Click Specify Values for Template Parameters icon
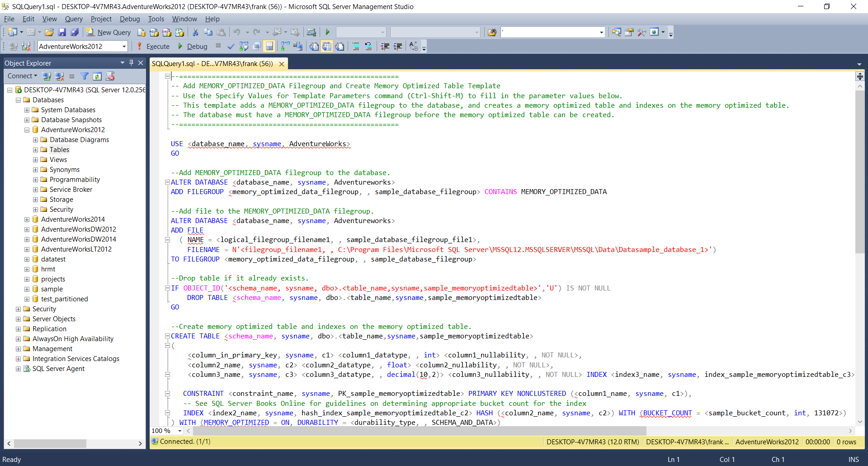 click(414, 46)
